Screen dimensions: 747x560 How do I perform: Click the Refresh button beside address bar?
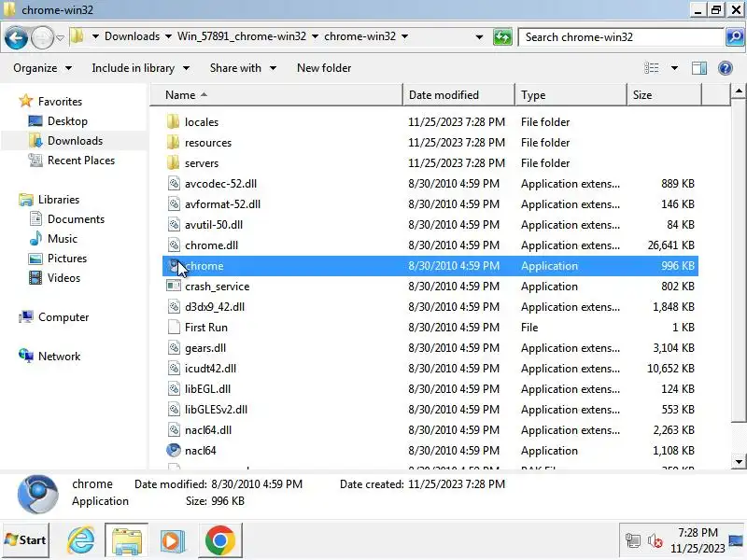(x=502, y=37)
